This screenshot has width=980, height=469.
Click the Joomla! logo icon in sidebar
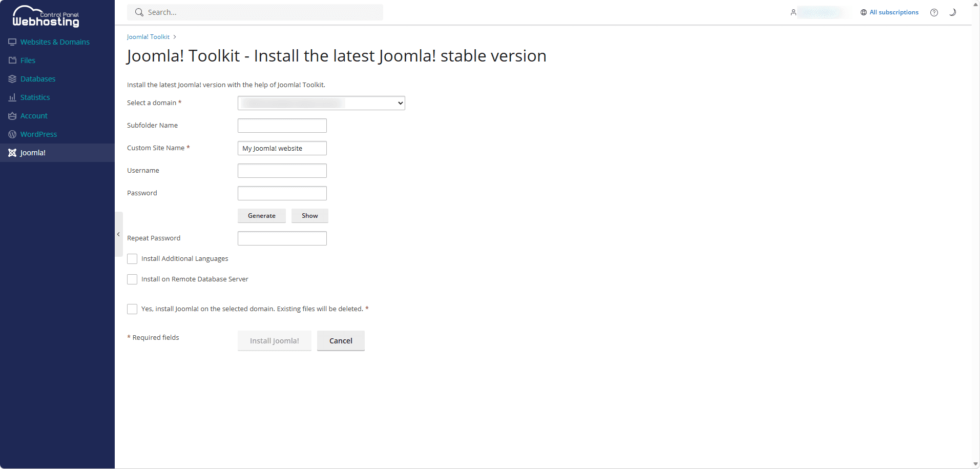[x=12, y=153]
